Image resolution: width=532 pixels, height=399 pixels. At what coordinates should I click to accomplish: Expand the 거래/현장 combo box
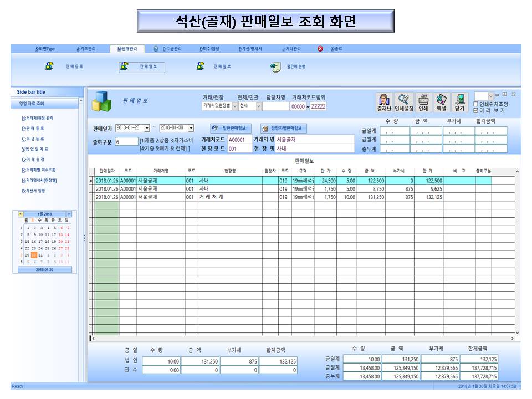click(234, 106)
